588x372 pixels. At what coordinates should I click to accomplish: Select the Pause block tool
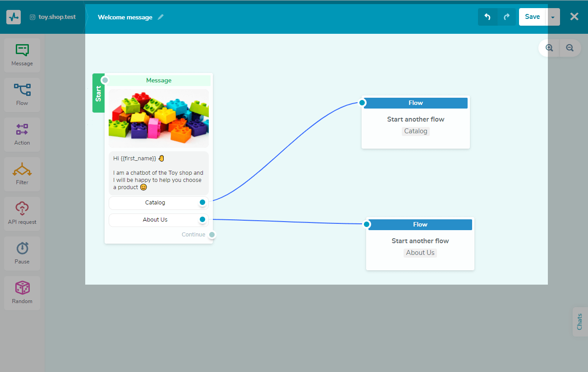tap(22, 253)
